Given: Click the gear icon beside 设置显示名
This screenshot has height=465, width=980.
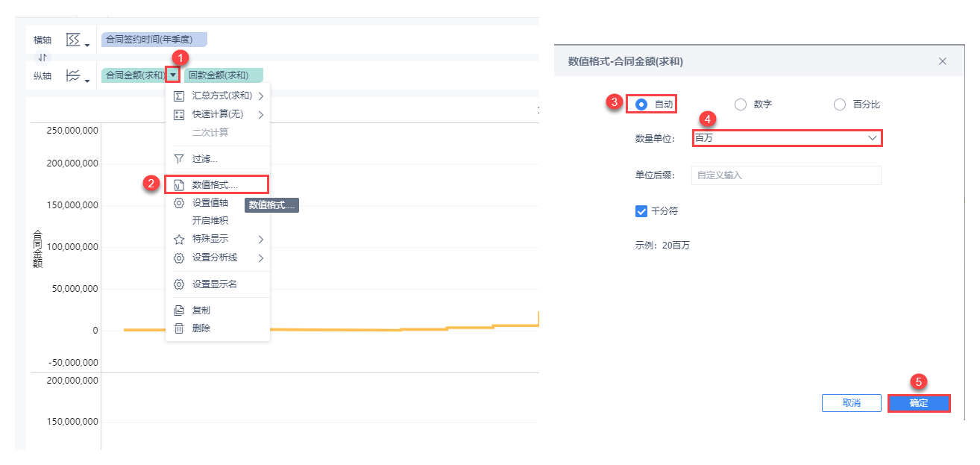Looking at the screenshot, I should 179,284.
